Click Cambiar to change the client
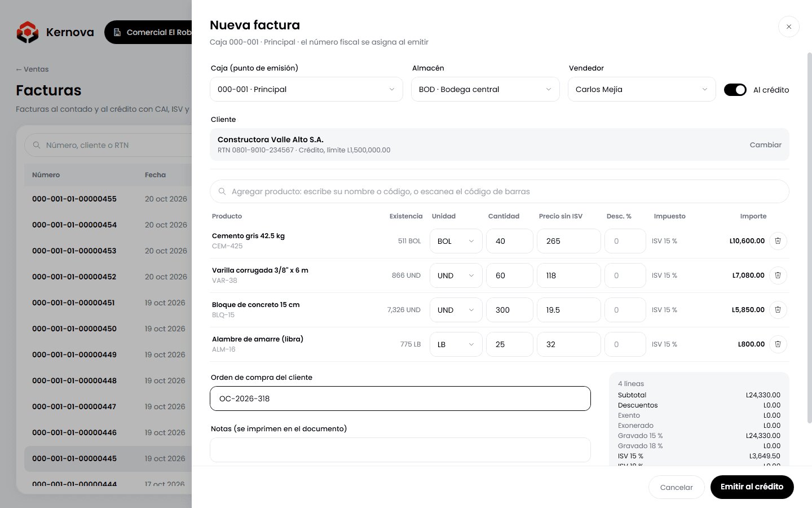This screenshot has width=812, height=508. coord(765,145)
